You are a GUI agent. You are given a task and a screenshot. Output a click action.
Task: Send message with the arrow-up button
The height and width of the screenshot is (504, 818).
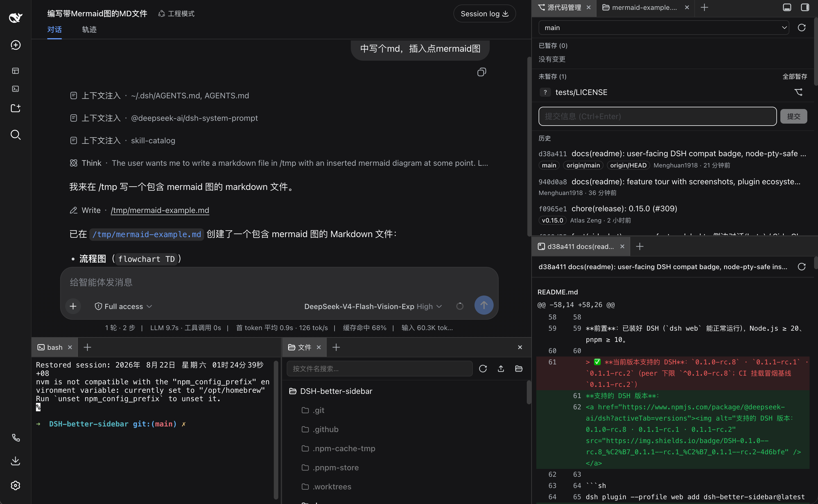[x=484, y=305]
